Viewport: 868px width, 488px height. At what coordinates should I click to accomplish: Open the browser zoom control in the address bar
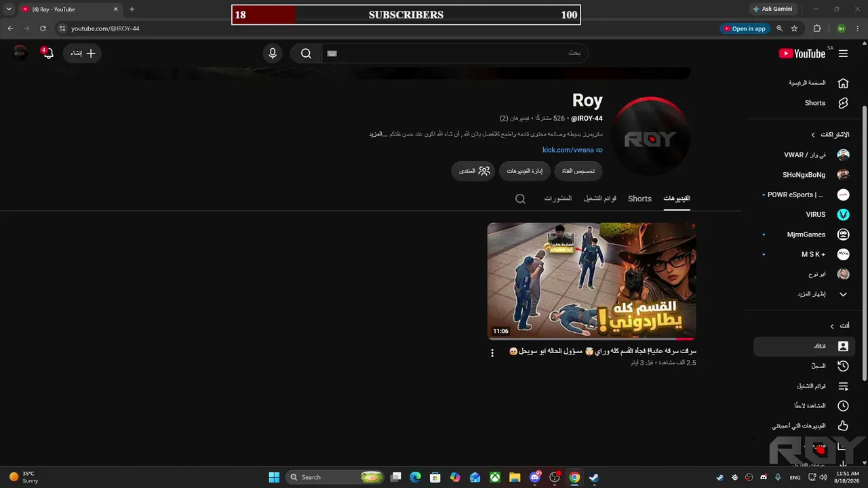(x=780, y=28)
